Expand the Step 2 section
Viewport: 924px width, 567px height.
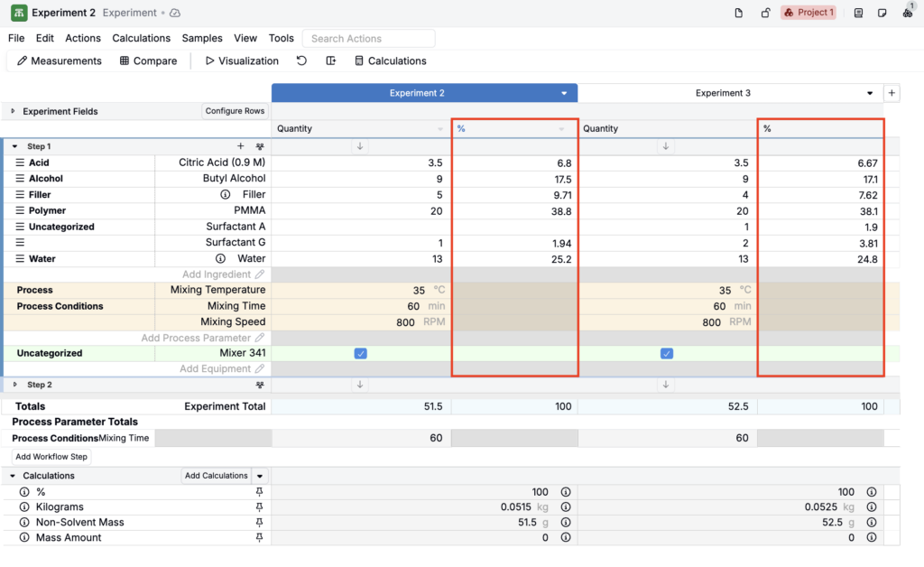coord(14,385)
